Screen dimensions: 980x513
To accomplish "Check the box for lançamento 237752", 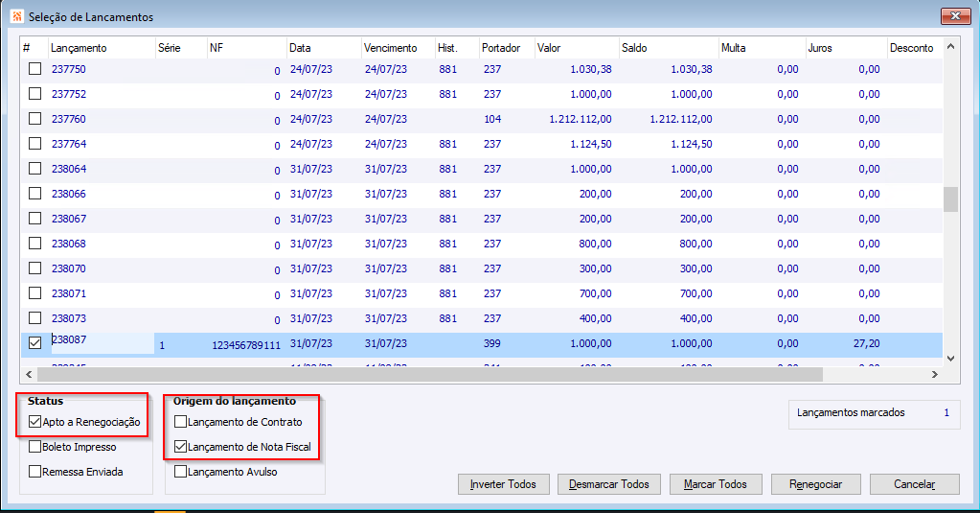I will (35, 94).
